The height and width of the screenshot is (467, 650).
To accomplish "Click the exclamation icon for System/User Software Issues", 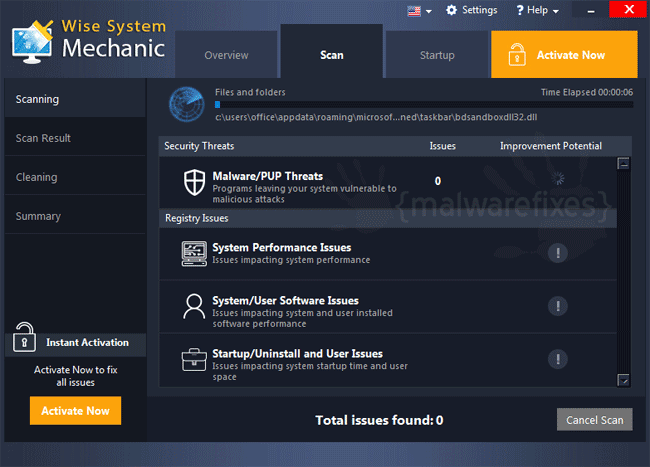I will (x=558, y=306).
